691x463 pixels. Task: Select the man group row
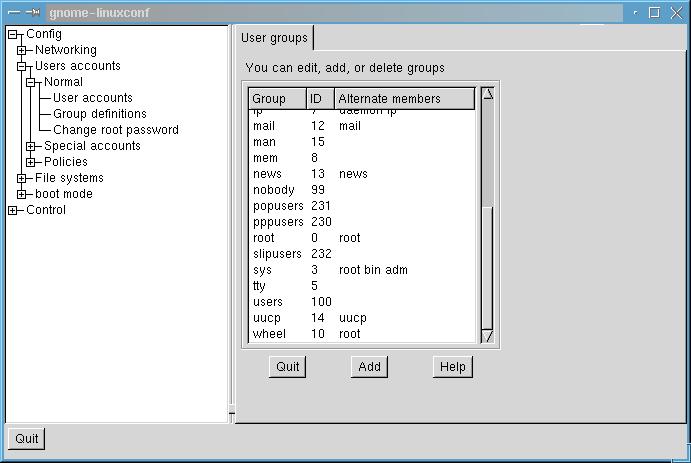coord(362,142)
